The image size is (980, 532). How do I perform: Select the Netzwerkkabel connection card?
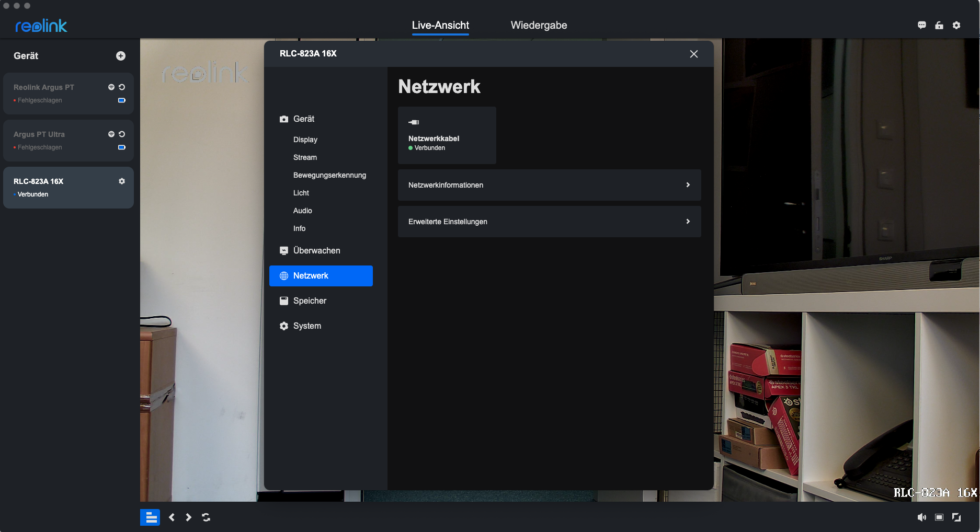447,135
